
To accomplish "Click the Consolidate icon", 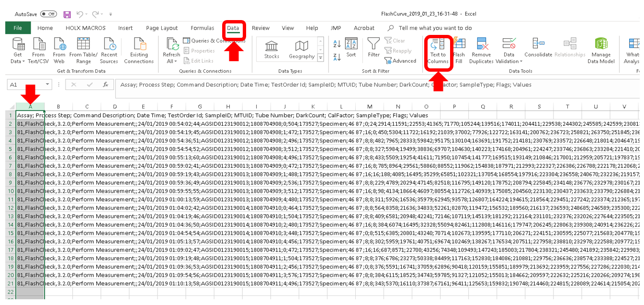I will (x=538, y=46).
